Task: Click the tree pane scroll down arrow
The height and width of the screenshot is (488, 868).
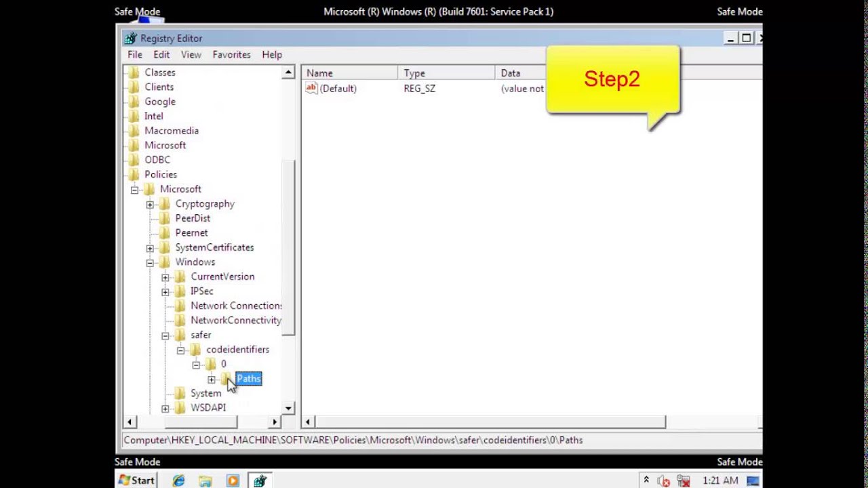Action: [x=288, y=409]
